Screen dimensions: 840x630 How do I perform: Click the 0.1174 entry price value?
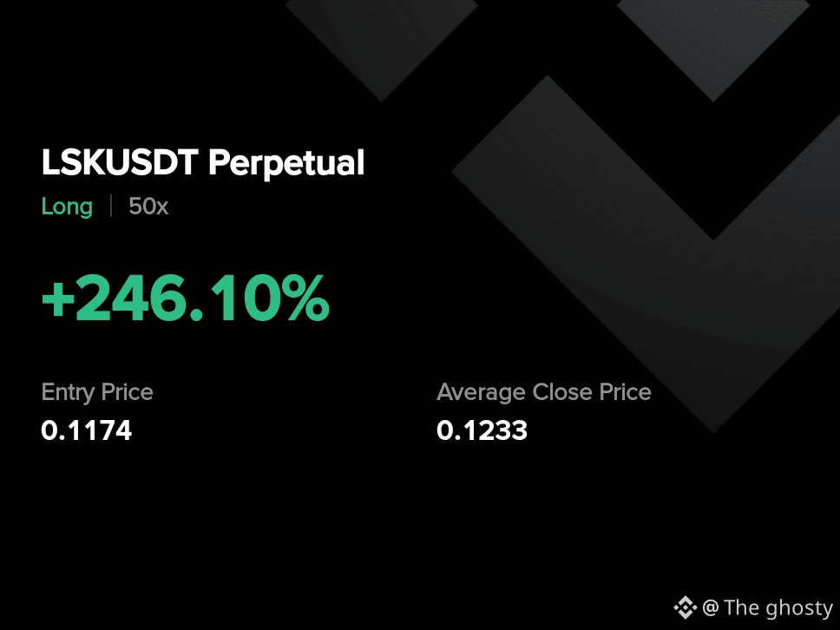point(86,430)
